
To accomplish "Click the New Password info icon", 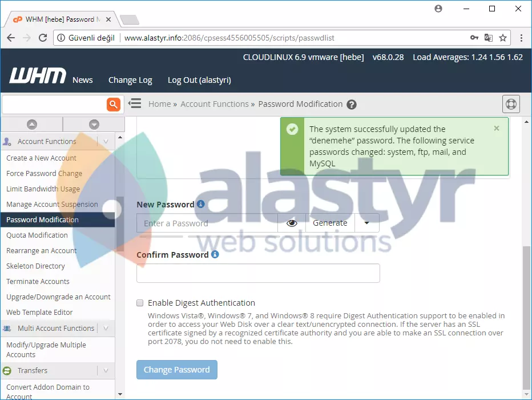I will coord(200,204).
